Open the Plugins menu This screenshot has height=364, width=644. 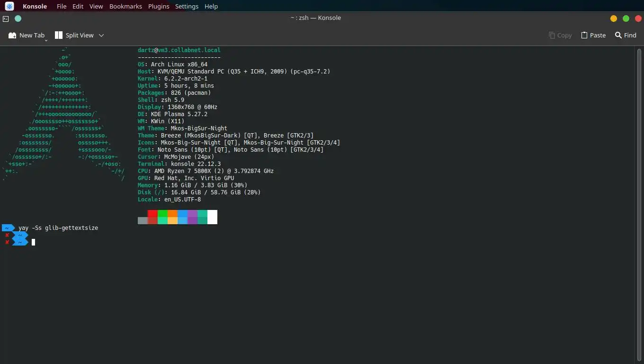[x=159, y=6]
